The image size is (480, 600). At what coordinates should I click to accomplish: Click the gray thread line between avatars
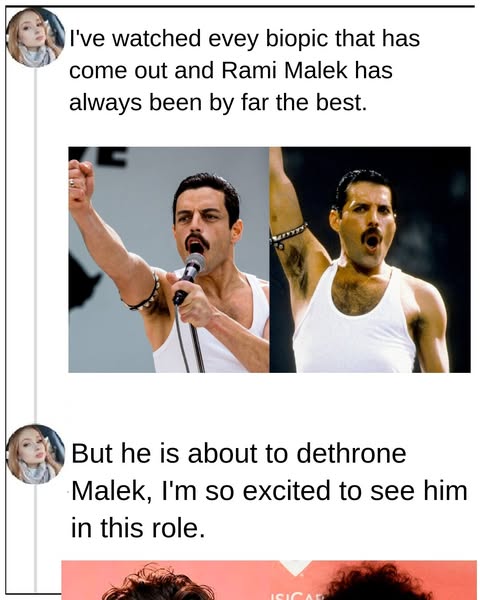[x=36, y=246]
